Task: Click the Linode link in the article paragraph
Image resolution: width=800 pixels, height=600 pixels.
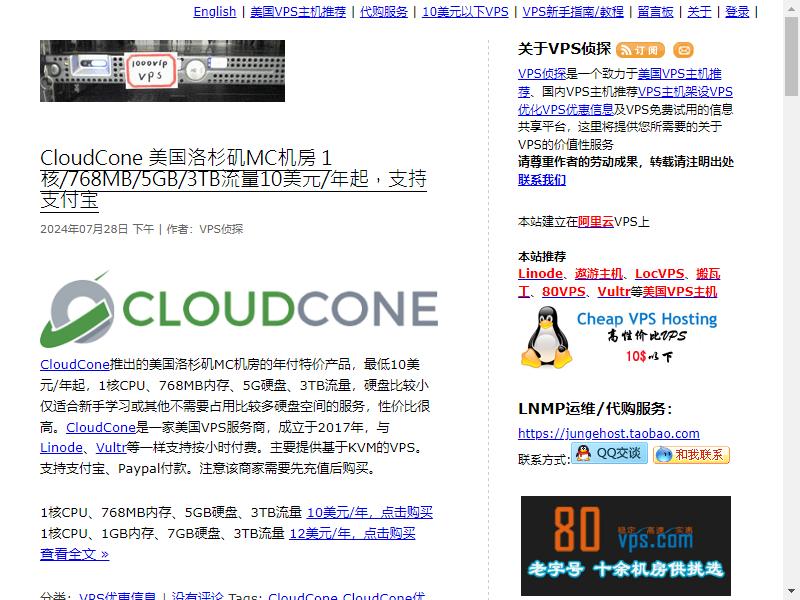Action: tap(61, 447)
